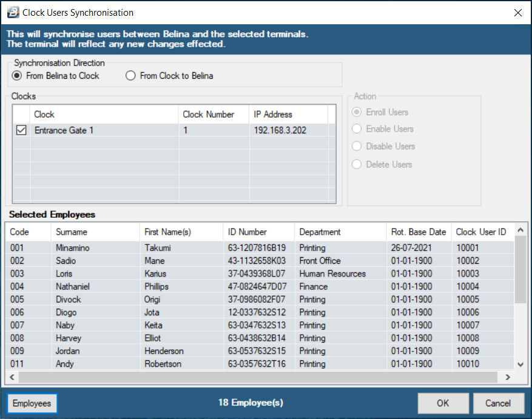Select employee surname Loris
Viewport: 532px width, 419px height.
click(x=64, y=273)
